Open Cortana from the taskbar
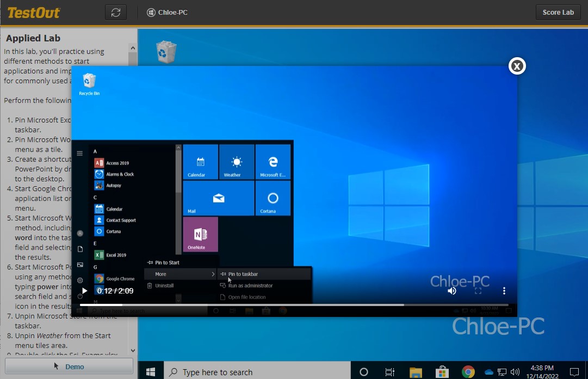This screenshot has height=379, width=588. [364, 372]
